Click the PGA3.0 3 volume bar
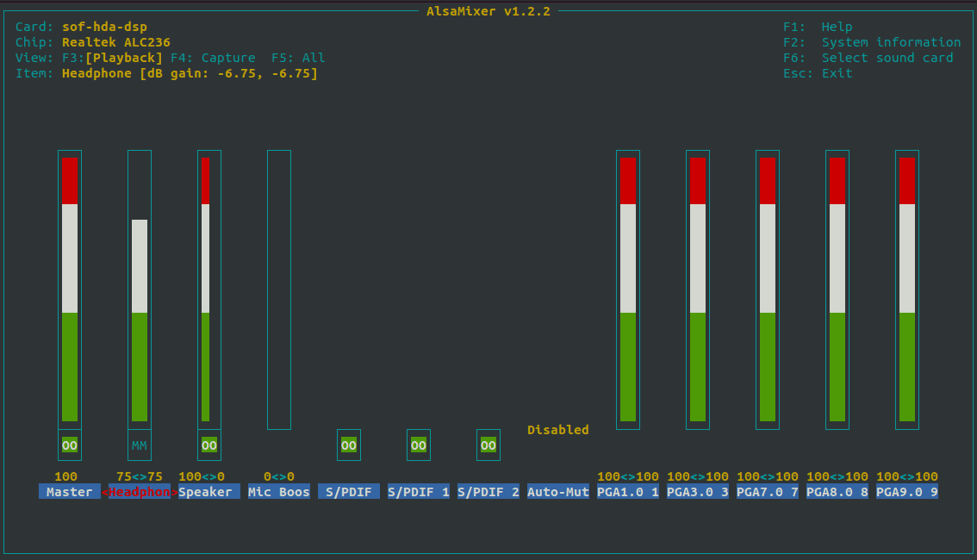Viewport: 977px width, 560px height. pos(698,289)
